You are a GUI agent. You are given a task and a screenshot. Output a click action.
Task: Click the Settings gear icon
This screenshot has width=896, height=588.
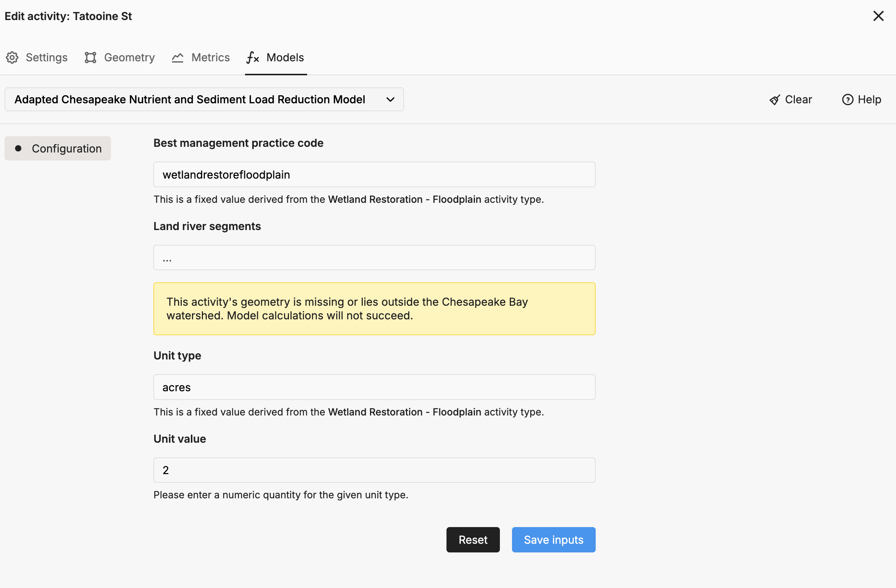click(12, 58)
